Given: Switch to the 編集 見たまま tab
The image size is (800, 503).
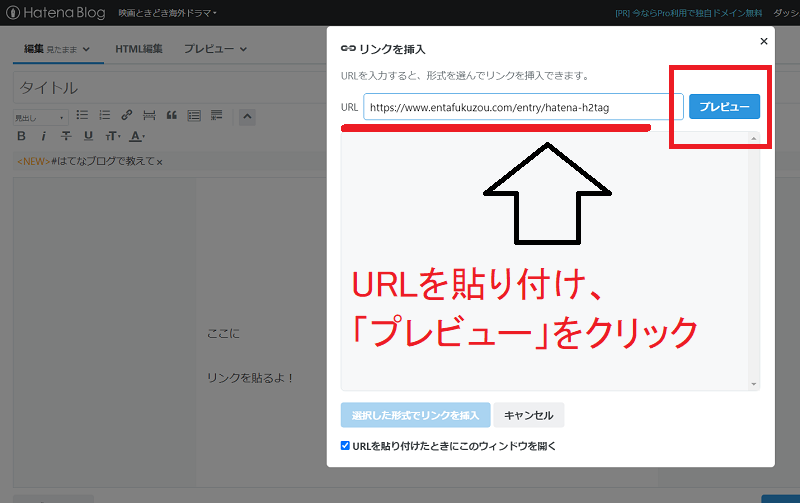Looking at the screenshot, I should point(57,49).
